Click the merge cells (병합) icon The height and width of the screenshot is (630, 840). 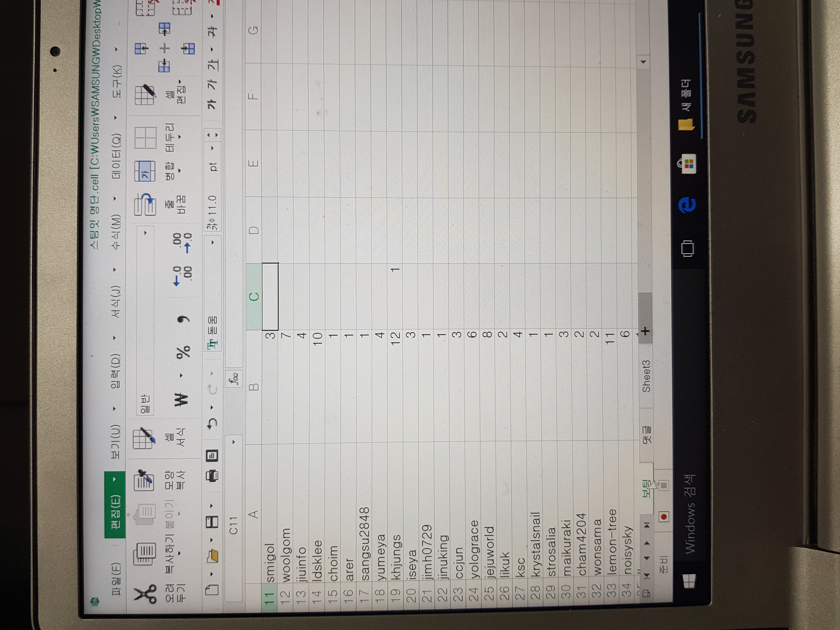[145, 171]
